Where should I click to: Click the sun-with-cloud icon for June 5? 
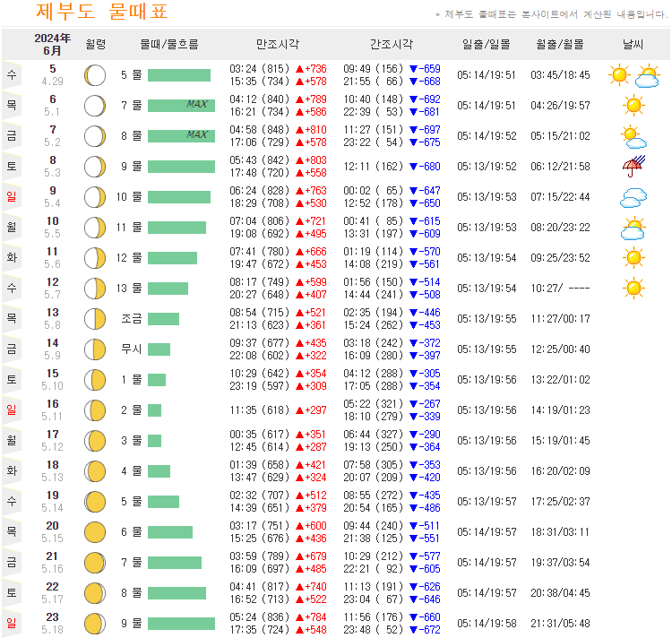tap(647, 76)
